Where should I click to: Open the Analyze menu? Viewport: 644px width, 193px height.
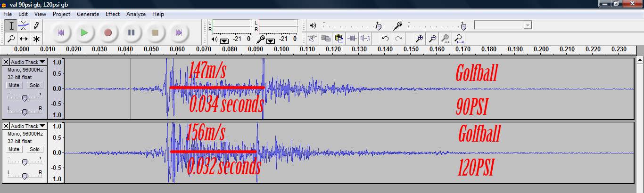point(136,14)
